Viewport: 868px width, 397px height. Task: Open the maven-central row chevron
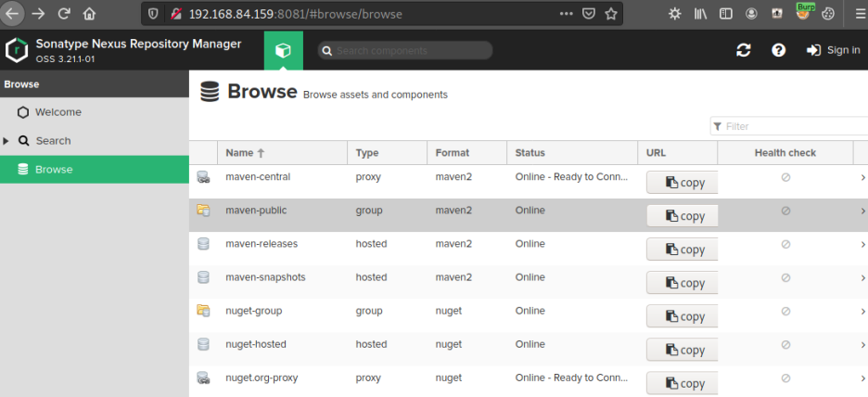(x=862, y=178)
